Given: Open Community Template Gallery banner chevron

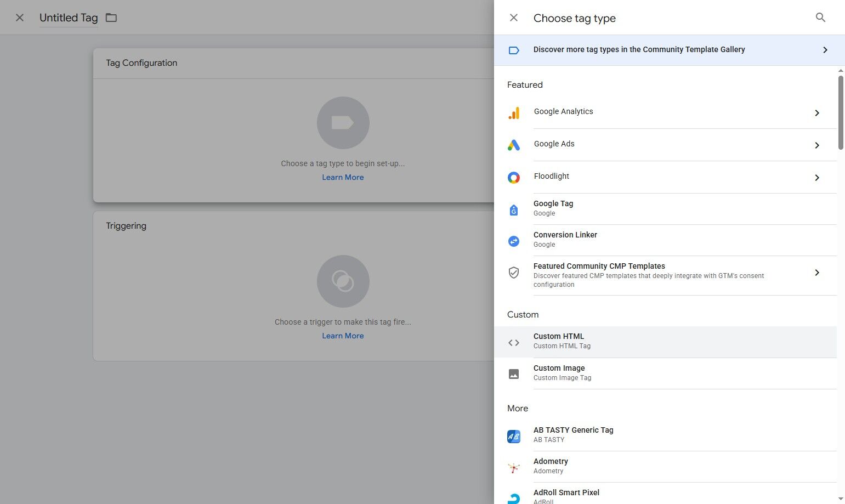Looking at the screenshot, I should 825,50.
